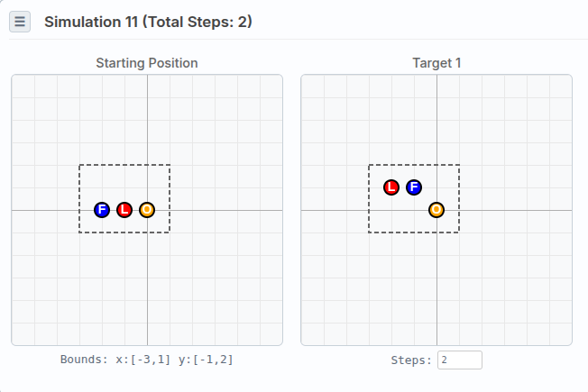Select blue F circle in Target 1 grid
The image size is (588, 392).
[414, 187]
